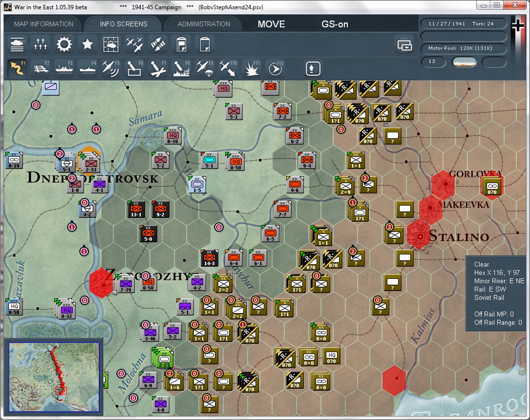Screen dimensions: 530x420
Task: Select the purple 6-0 unit counter
Action: click(148, 380)
